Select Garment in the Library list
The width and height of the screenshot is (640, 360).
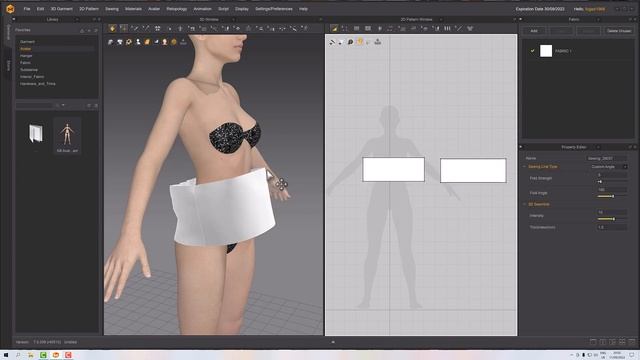(27, 42)
